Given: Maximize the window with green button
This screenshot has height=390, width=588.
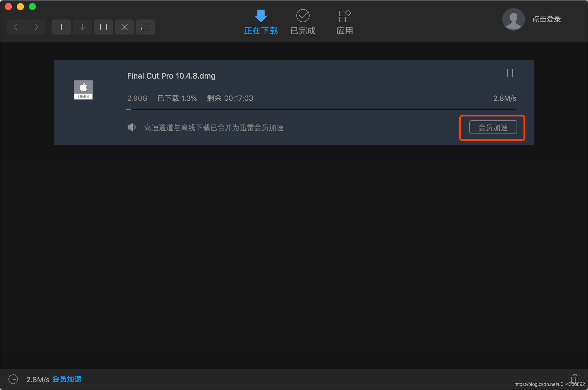Looking at the screenshot, I should [32, 7].
